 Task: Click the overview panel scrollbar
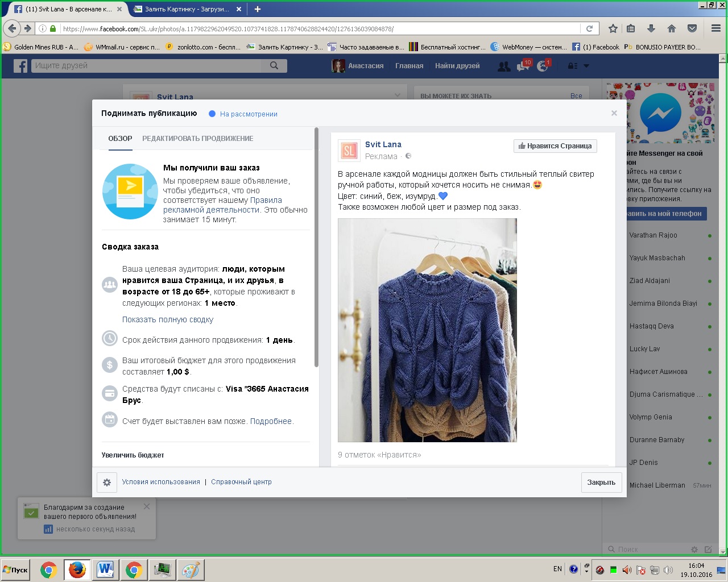point(317,248)
